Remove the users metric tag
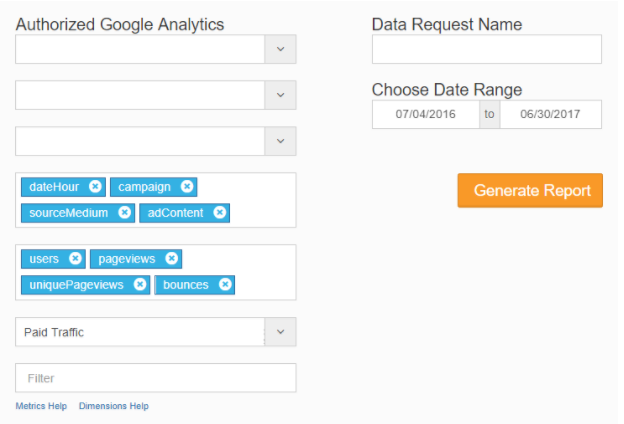The height and width of the screenshot is (424, 624). [76, 259]
